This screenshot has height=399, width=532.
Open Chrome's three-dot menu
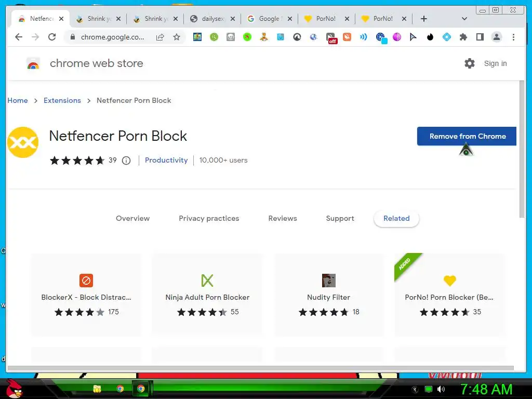(513, 37)
